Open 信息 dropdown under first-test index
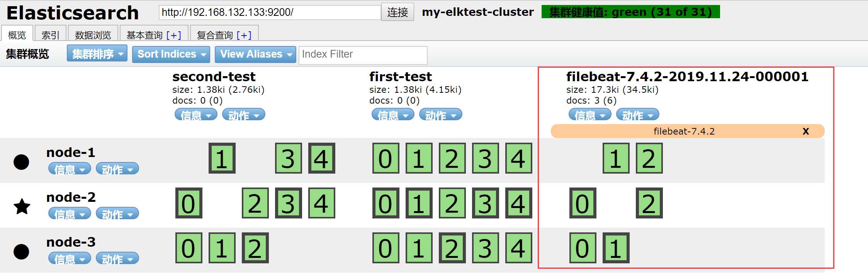This screenshot has height=278, width=868. 393,114
